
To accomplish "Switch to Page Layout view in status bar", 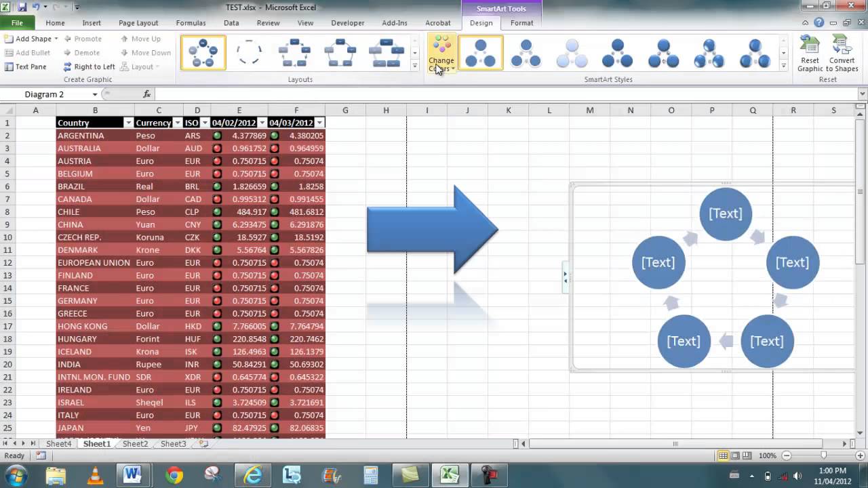I will 735,456.
